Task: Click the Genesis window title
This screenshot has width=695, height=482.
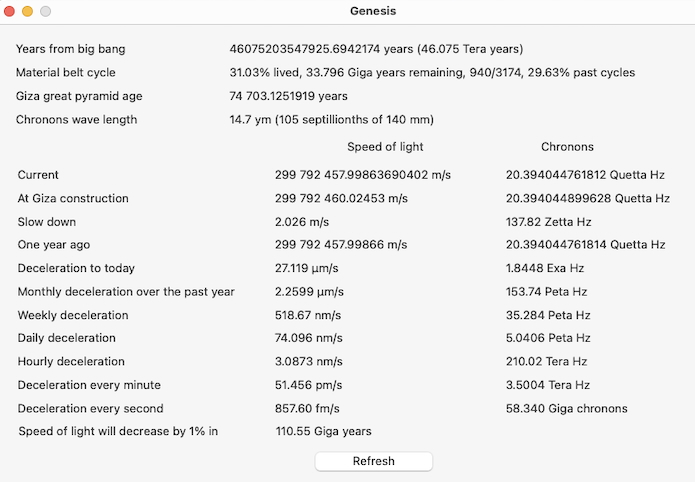Action: 372,11
